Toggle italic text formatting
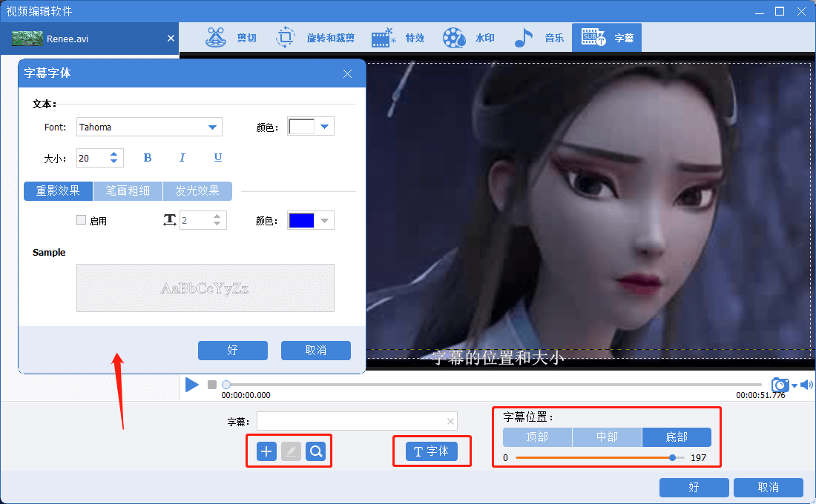This screenshot has width=816, height=504. click(182, 158)
